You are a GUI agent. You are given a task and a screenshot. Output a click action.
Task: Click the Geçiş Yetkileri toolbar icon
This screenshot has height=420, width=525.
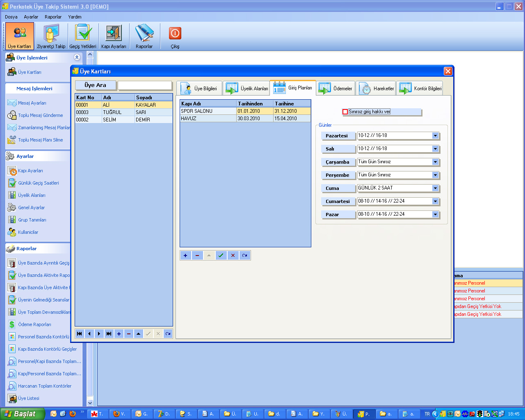pos(83,36)
